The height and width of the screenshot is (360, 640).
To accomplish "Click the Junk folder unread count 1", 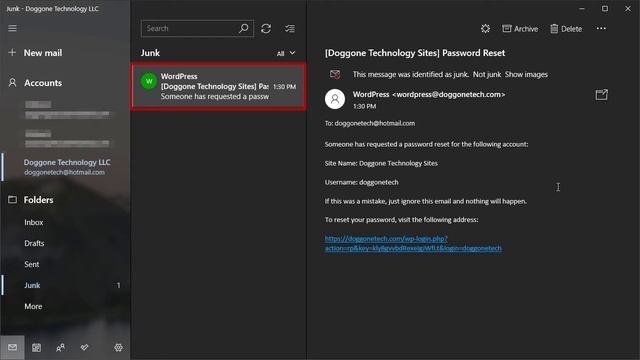I will 119,285.
